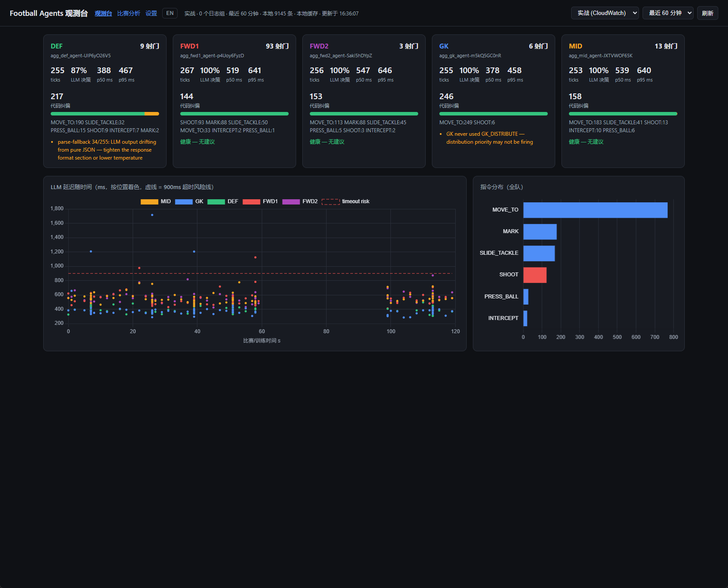Open the 设置 tab

(x=151, y=13)
